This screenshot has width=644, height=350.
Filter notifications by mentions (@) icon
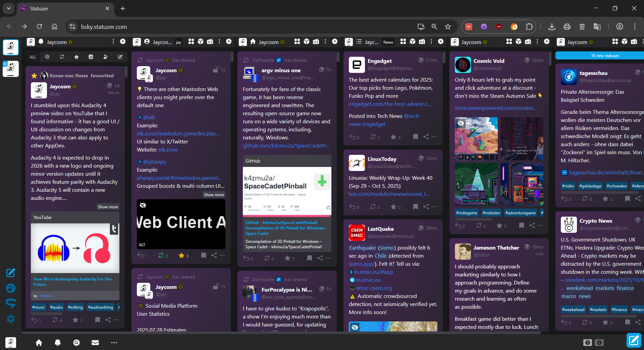[47, 57]
